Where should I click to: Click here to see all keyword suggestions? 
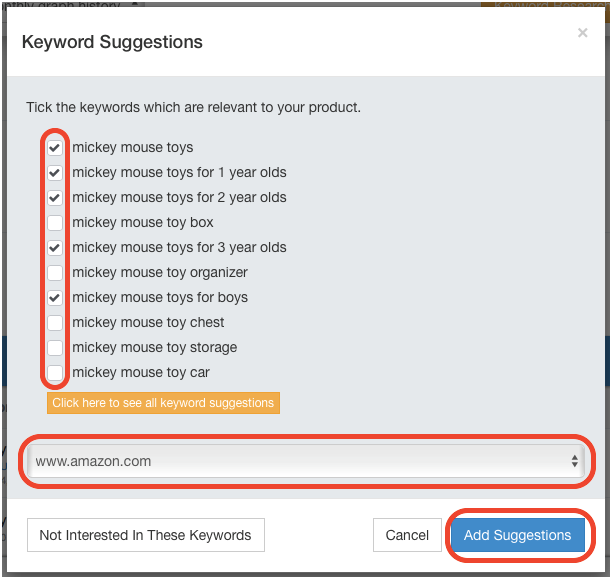pyautogui.click(x=163, y=403)
